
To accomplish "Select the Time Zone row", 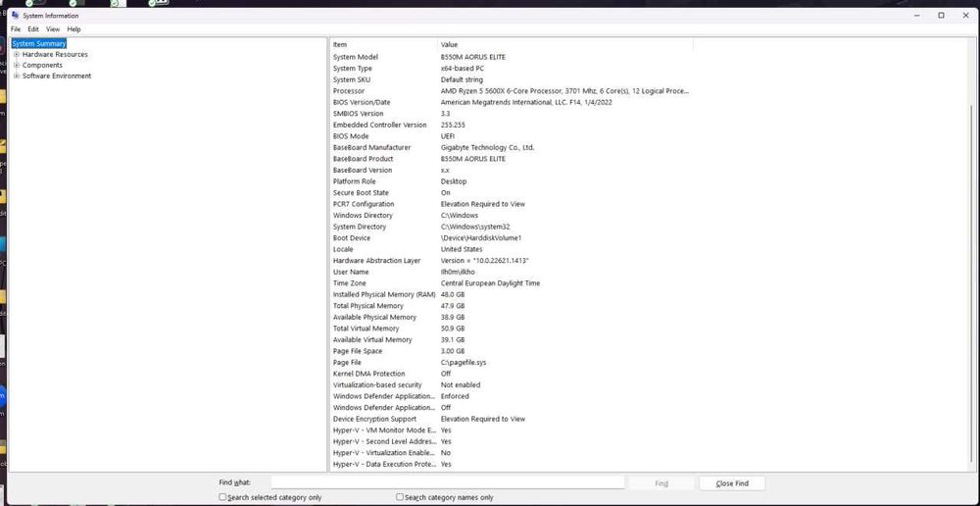I will [512, 282].
